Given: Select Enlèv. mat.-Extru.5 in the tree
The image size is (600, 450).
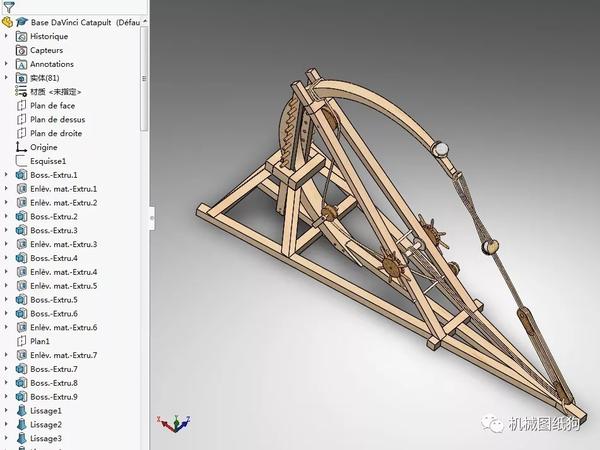Looking at the screenshot, I should [64, 286].
